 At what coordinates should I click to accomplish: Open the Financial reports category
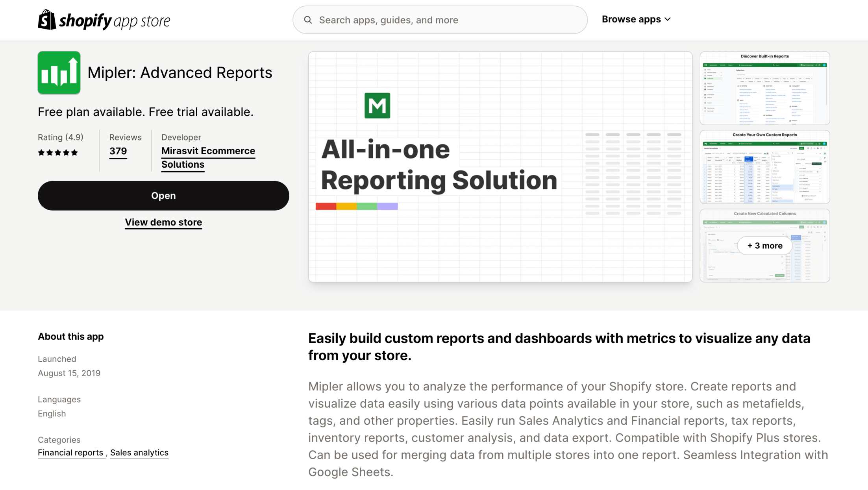[x=70, y=453]
